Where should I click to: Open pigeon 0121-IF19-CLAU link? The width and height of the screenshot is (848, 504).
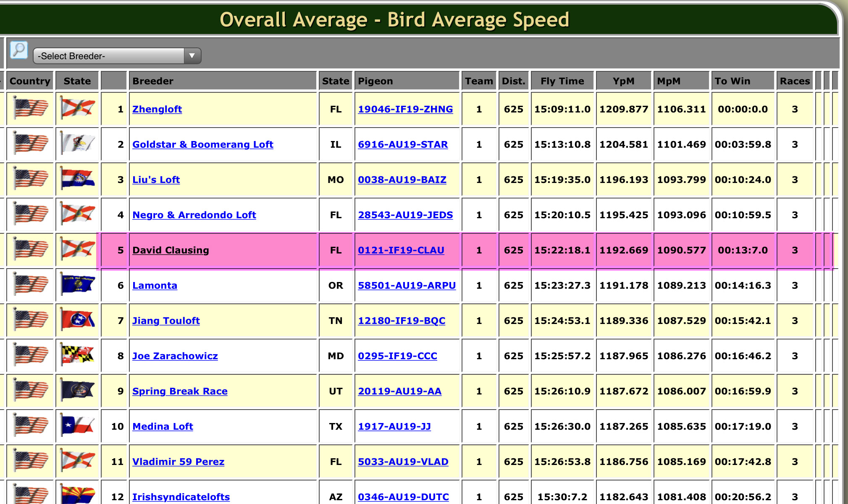(401, 250)
